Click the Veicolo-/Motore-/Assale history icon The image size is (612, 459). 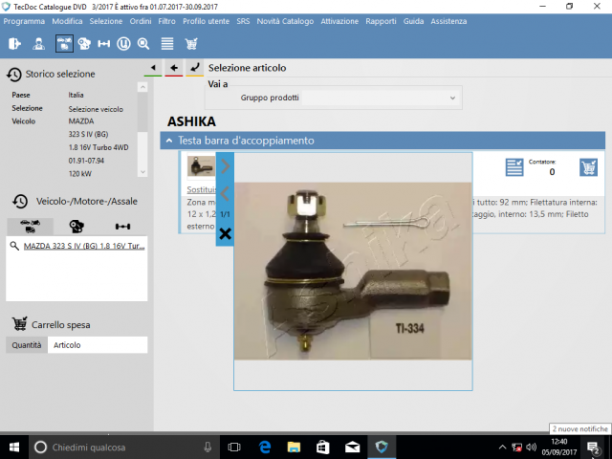click(x=20, y=201)
